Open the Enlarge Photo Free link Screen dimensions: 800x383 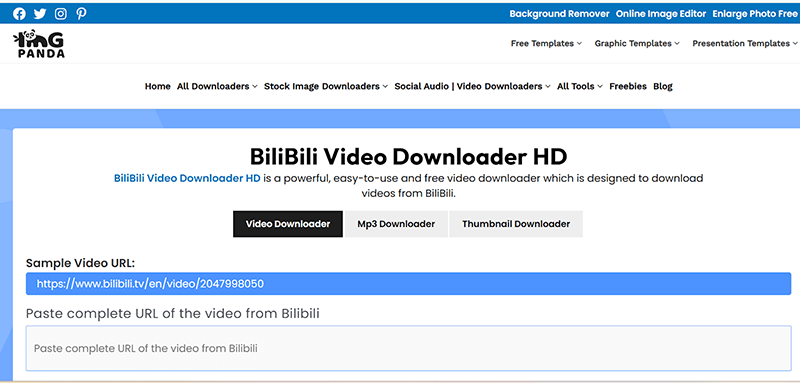click(756, 14)
